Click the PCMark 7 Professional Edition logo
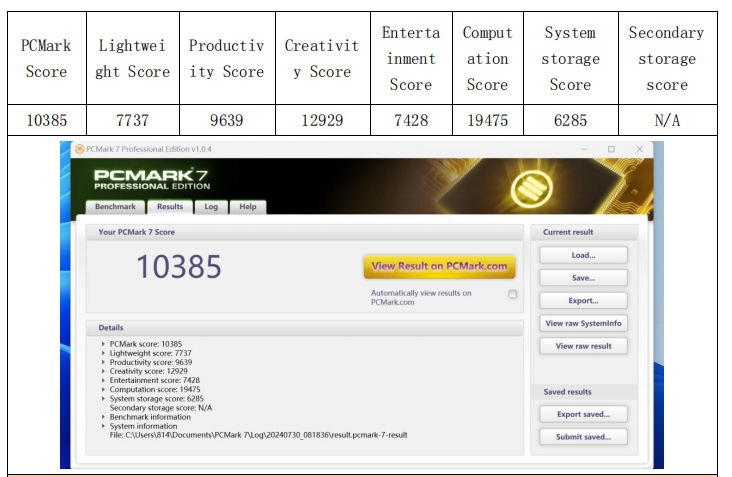 click(150, 178)
